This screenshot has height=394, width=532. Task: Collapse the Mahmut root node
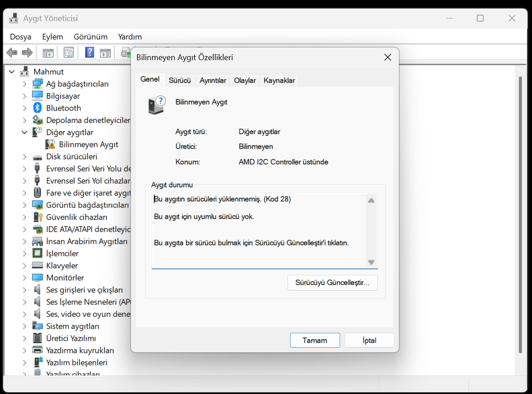pyautogui.click(x=12, y=72)
